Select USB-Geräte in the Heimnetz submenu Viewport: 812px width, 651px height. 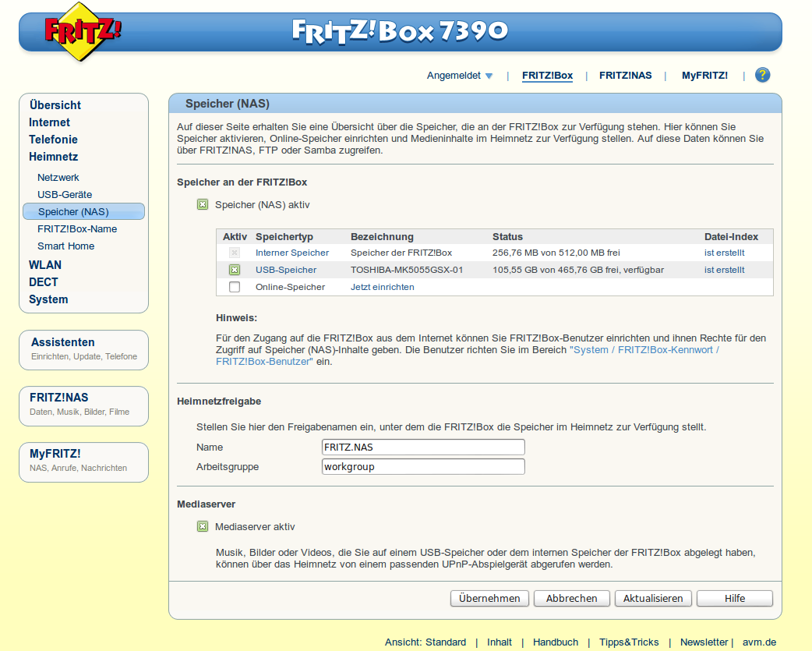pyautogui.click(x=65, y=194)
